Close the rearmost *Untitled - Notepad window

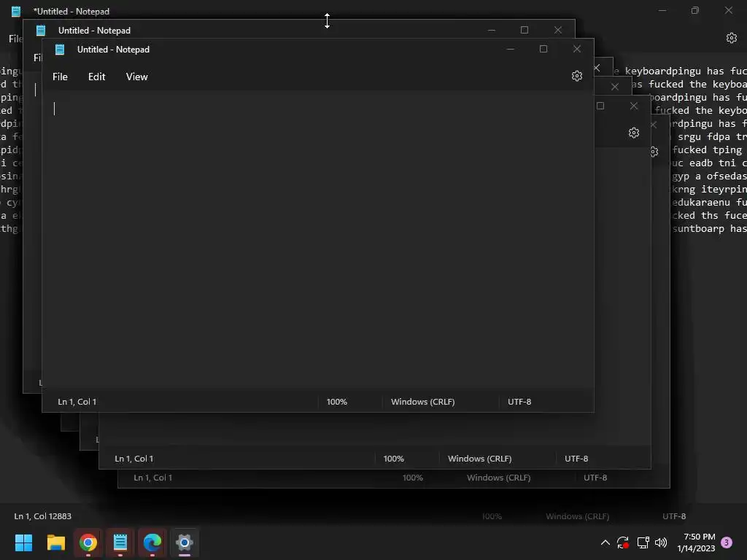[x=729, y=10]
